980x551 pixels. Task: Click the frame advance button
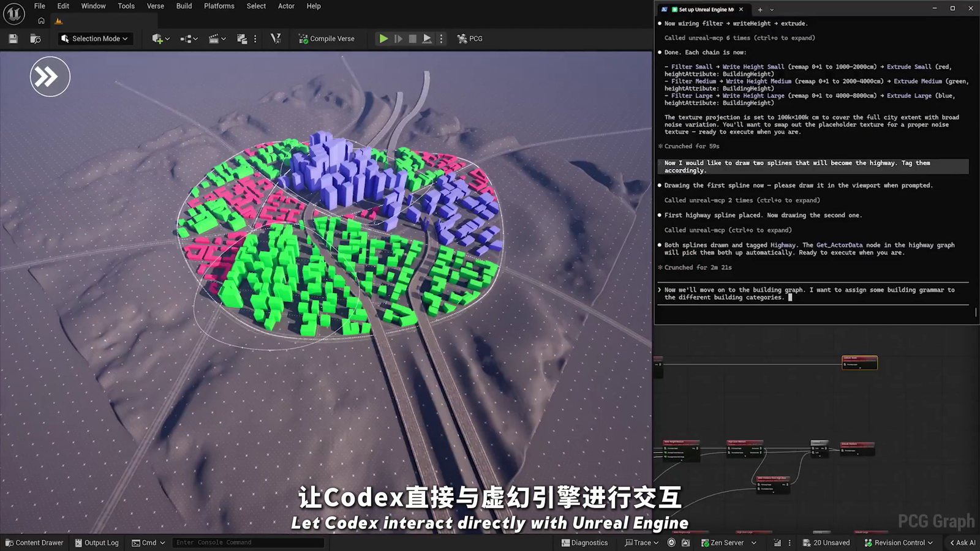pos(398,39)
